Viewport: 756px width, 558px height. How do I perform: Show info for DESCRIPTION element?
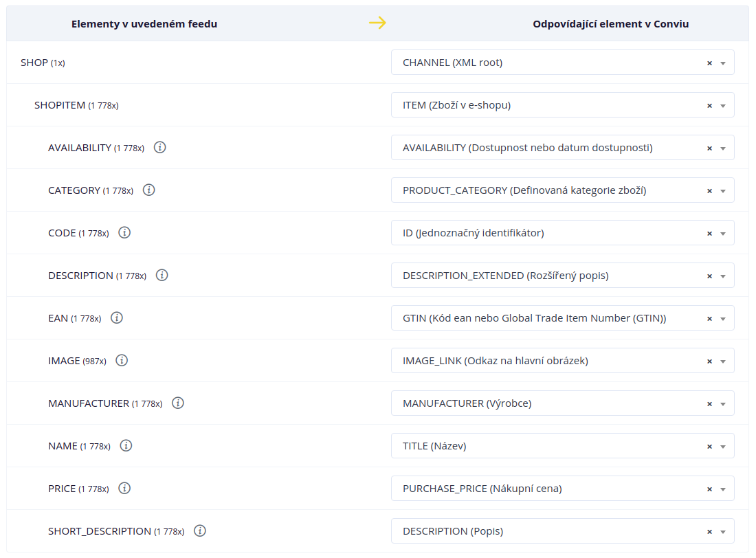tap(162, 275)
